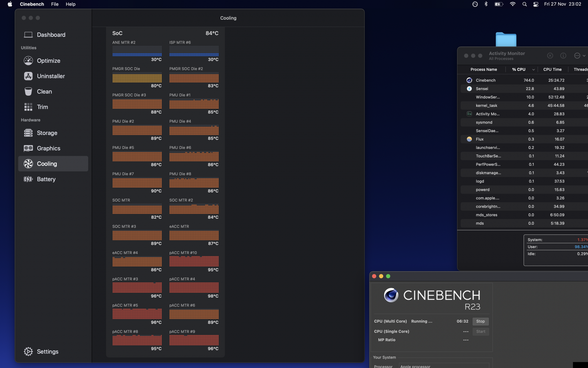
Task: Open the Help menu
Action: [x=71, y=4]
